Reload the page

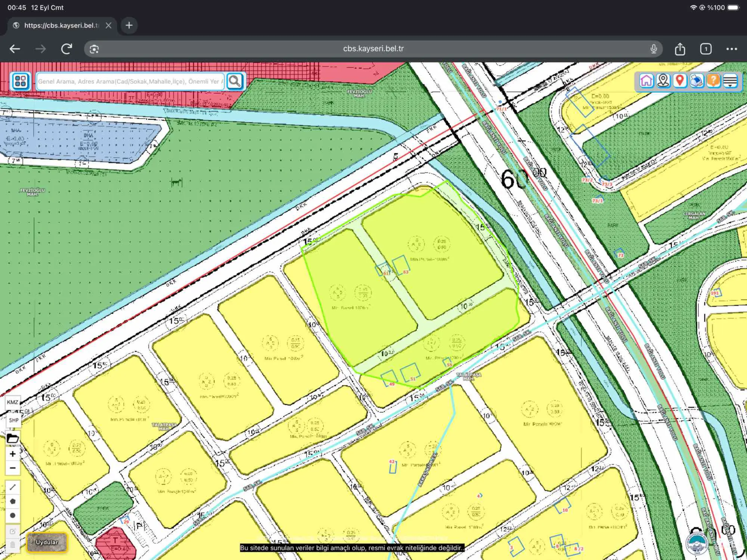[x=66, y=49]
